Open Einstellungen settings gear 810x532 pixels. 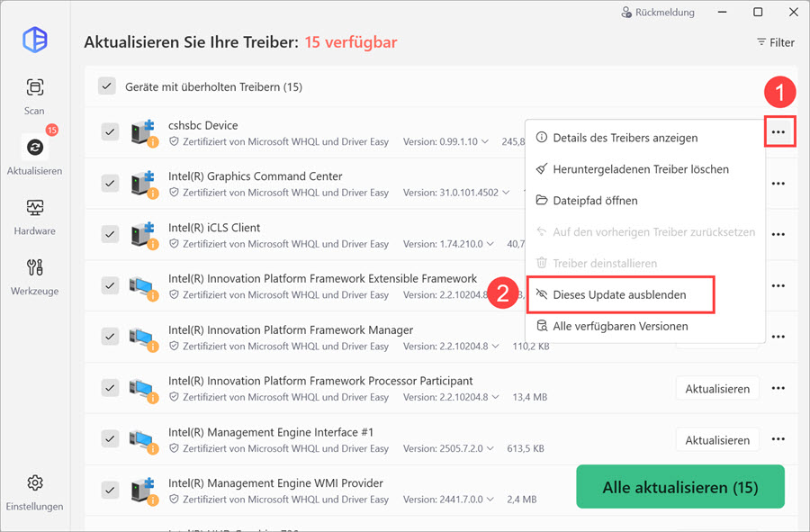pyautogui.click(x=34, y=491)
